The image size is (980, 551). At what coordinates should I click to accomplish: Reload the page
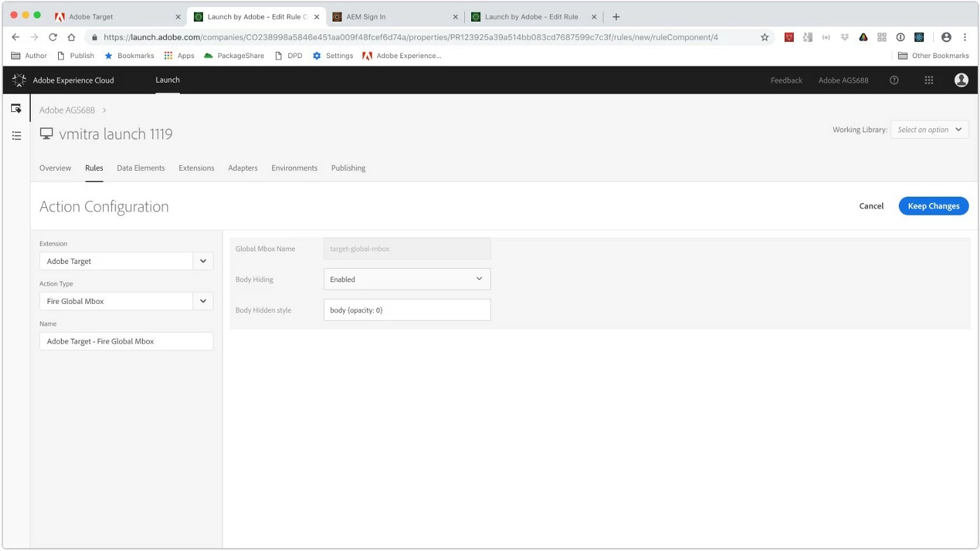click(52, 37)
